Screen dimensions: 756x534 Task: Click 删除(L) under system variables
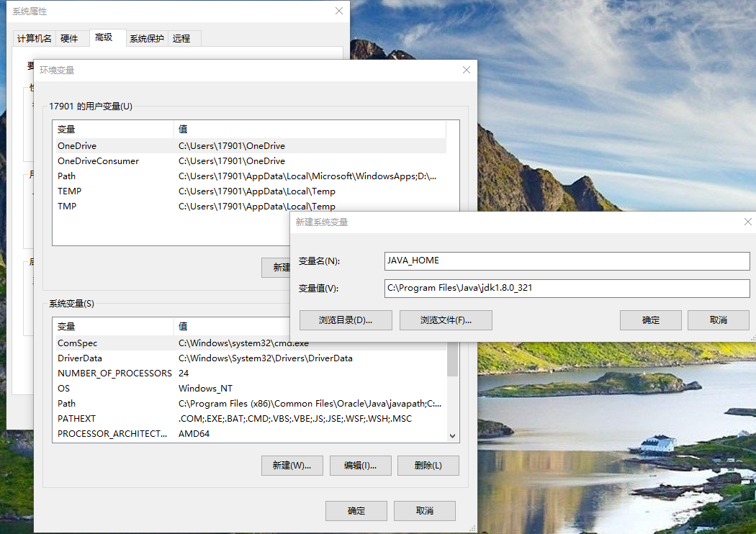tap(428, 466)
